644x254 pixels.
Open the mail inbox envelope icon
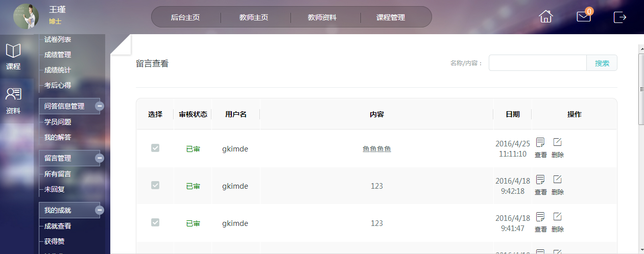[x=583, y=17]
